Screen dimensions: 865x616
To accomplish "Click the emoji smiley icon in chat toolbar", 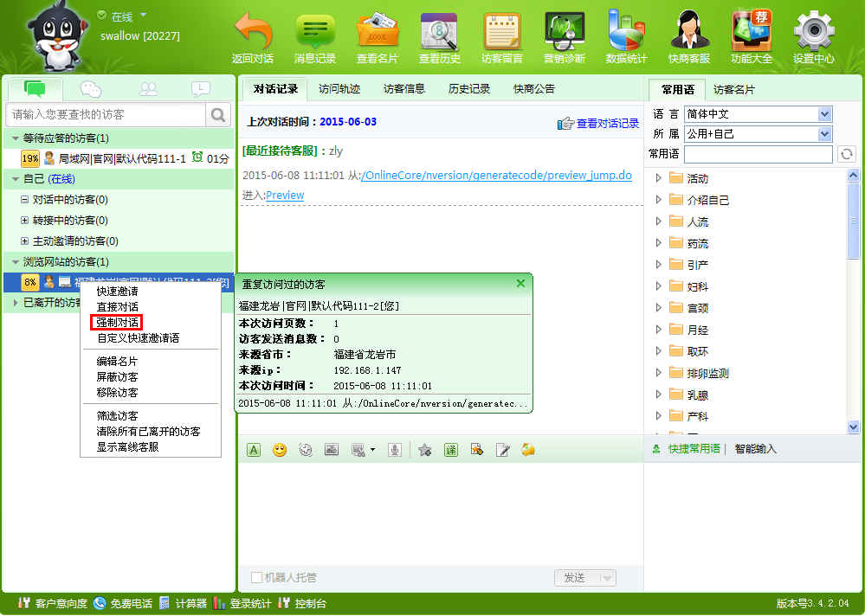I will tap(280, 450).
